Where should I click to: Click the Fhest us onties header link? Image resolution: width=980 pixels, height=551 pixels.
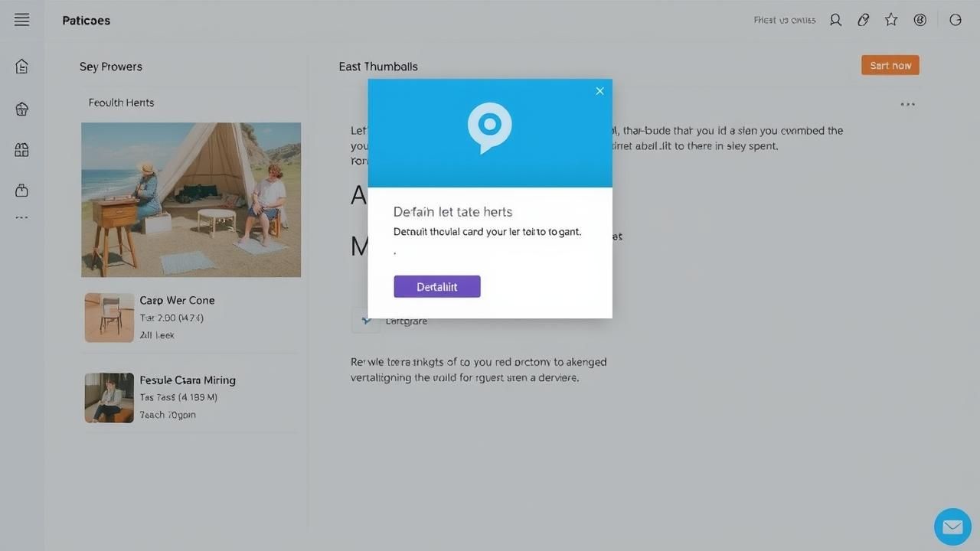784,21
